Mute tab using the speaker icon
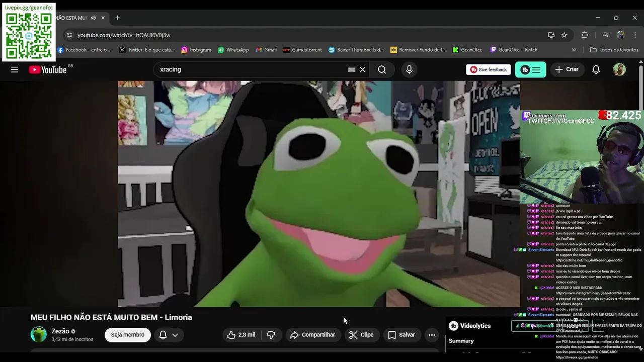The width and height of the screenshot is (644, 362). pyautogui.click(x=93, y=18)
